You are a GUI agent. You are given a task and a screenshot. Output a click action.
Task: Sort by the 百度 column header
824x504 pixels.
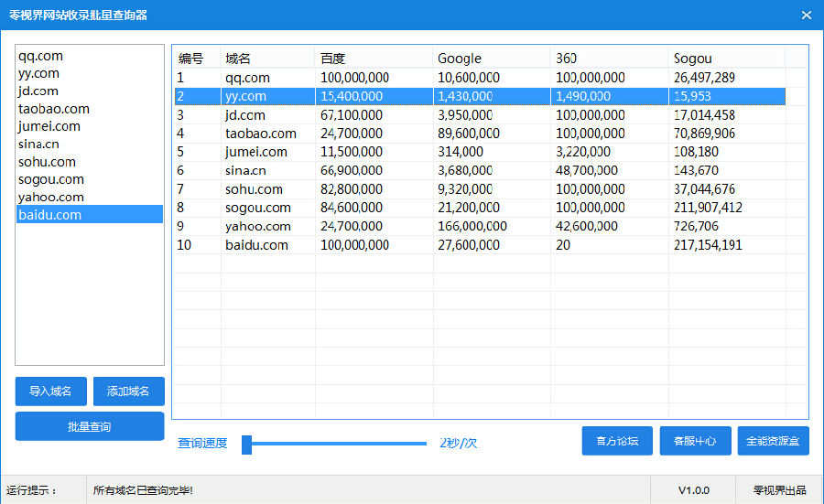pyautogui.click(x=374, y=59)
